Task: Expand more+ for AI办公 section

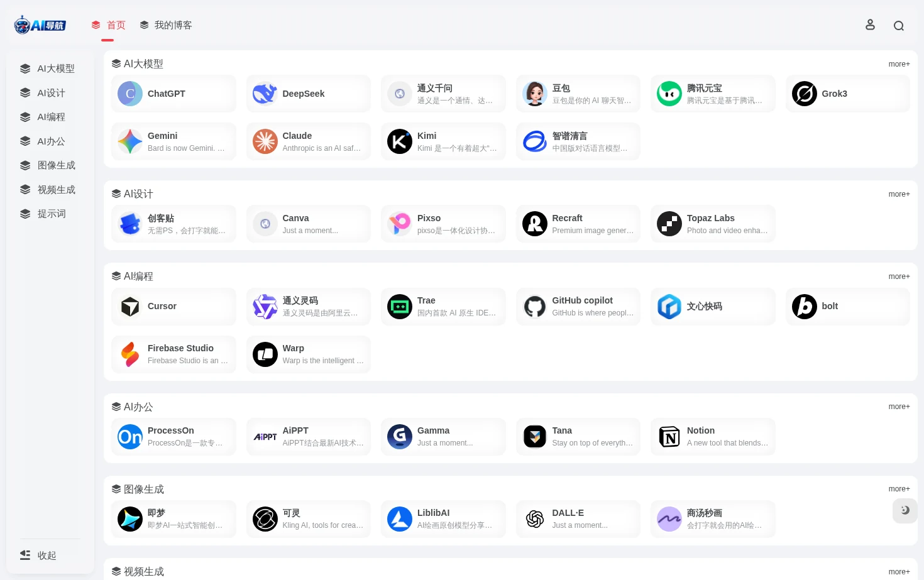Action: click(899, 407)
